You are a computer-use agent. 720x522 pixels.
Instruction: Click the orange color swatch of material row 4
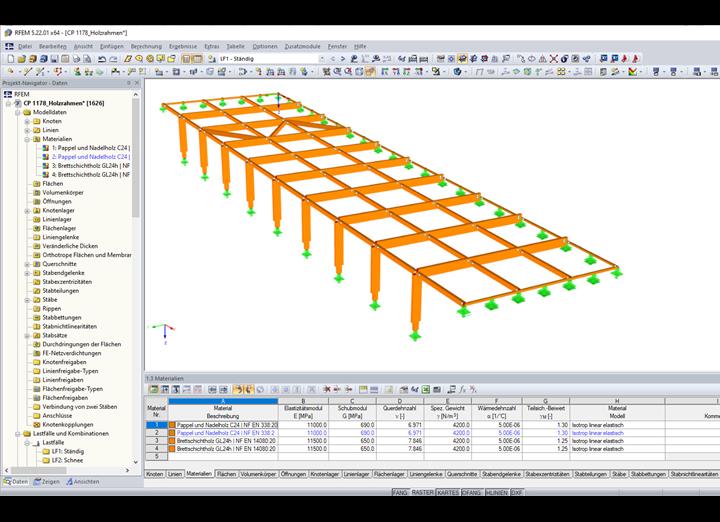pyautogui.click(x=172, y=449)
